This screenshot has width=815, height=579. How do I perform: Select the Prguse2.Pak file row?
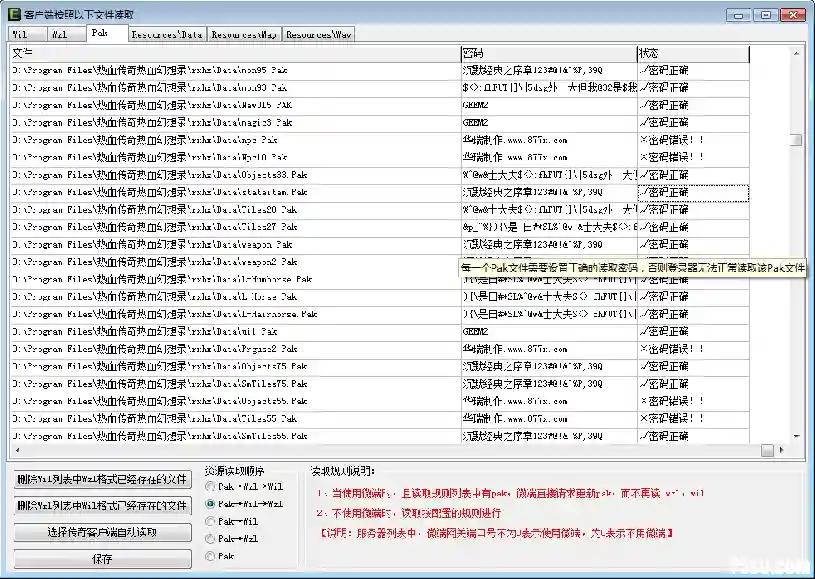pyautogui.click(x=380, y=349)
